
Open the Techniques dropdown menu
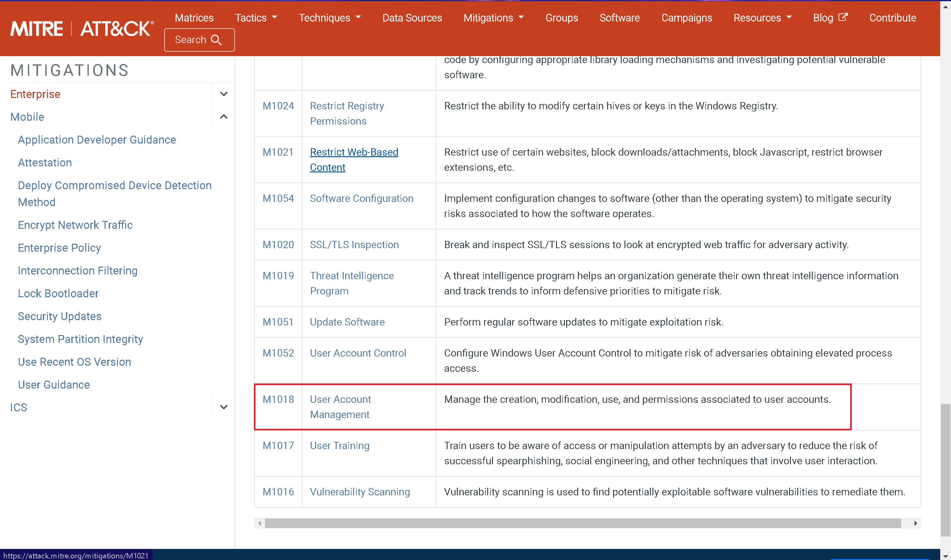[x=329, y=18]
